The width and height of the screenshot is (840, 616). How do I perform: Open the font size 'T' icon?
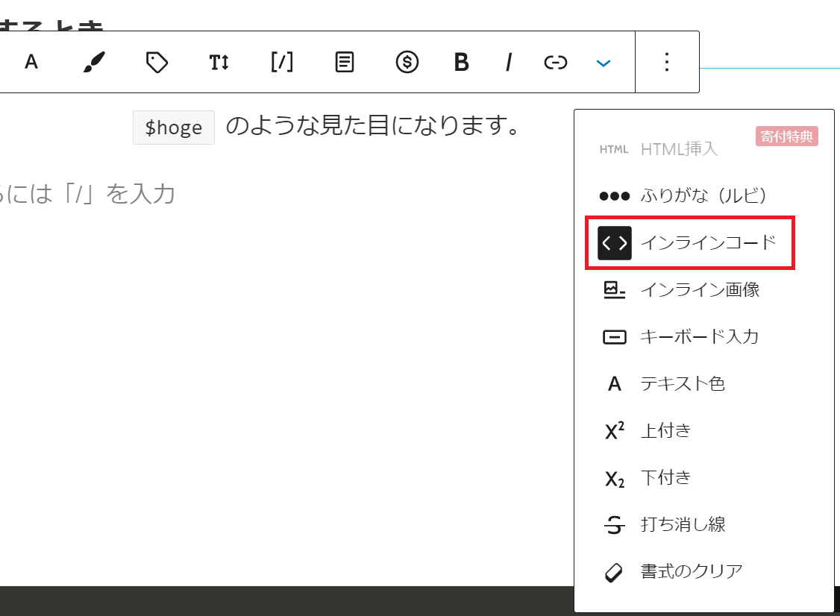point(219,62)
